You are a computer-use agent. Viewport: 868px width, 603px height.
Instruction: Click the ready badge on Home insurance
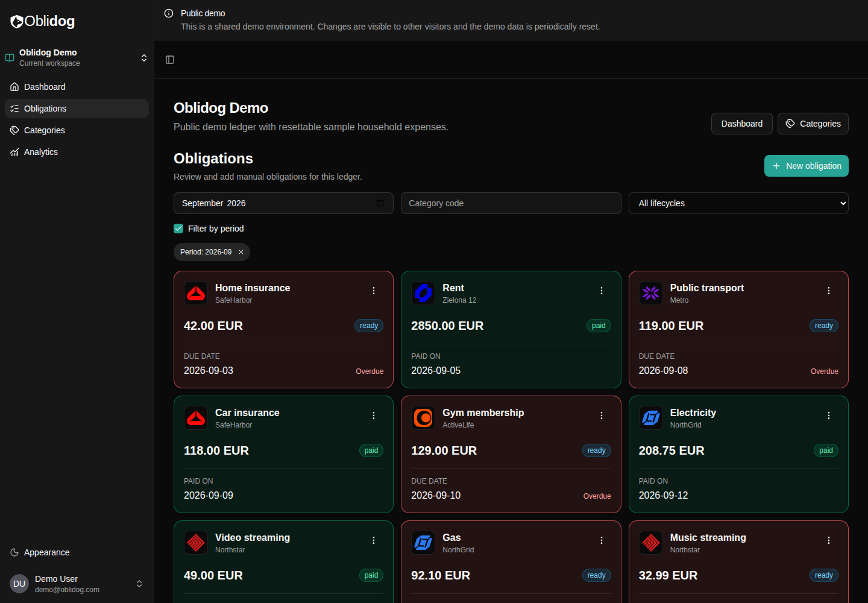click(x=369, y=326)
